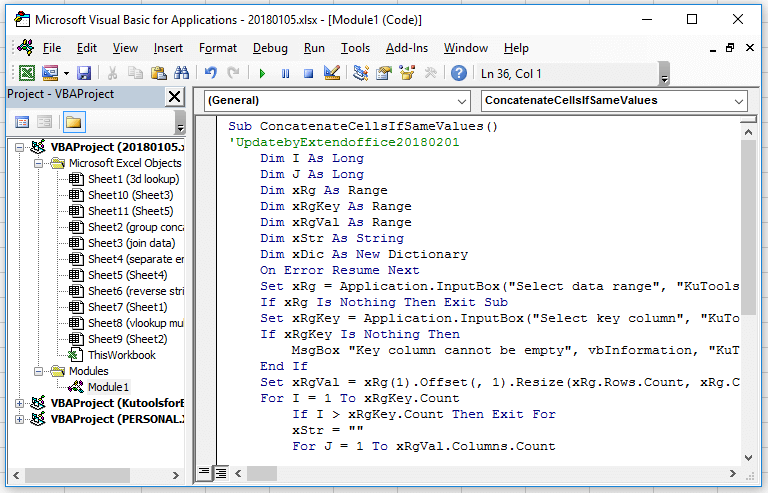
Task: Open the Debug menu
Action: pos(270,48)
